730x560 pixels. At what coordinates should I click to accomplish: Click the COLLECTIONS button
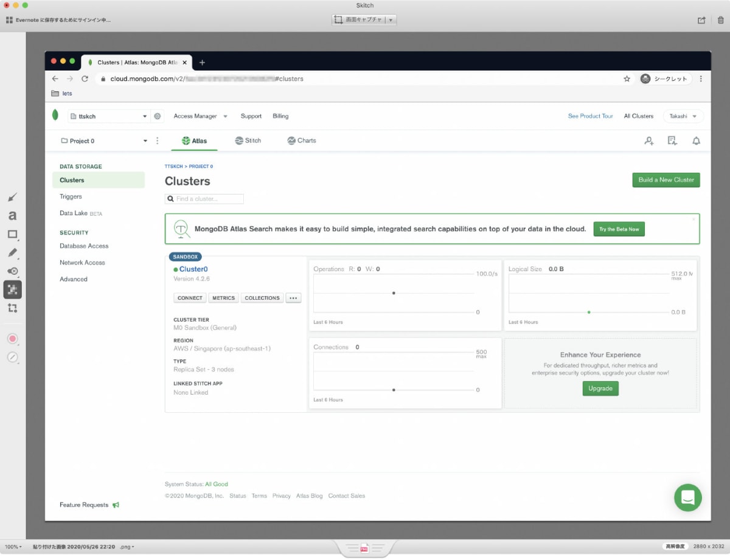click(x=262, y=298)
